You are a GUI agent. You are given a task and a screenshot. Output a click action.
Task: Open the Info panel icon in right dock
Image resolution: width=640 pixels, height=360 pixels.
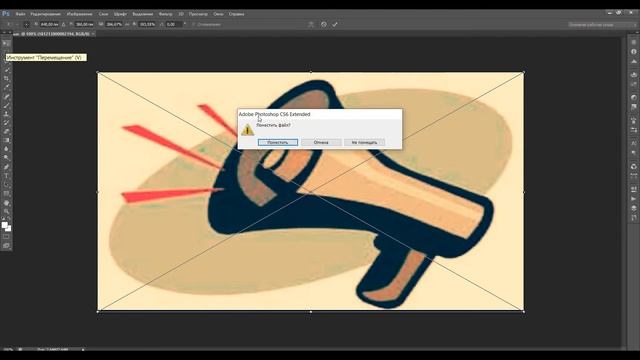click(633, 52)
